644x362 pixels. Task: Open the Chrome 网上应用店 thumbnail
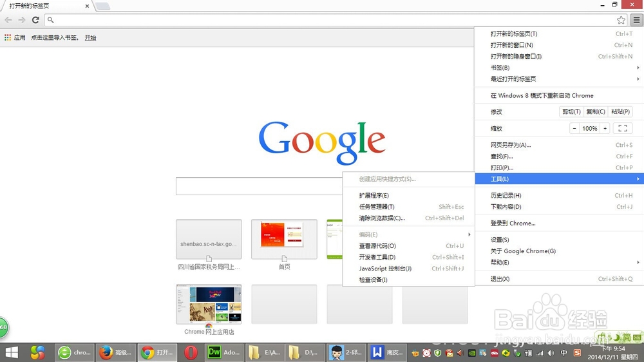(x=209, y=304)
